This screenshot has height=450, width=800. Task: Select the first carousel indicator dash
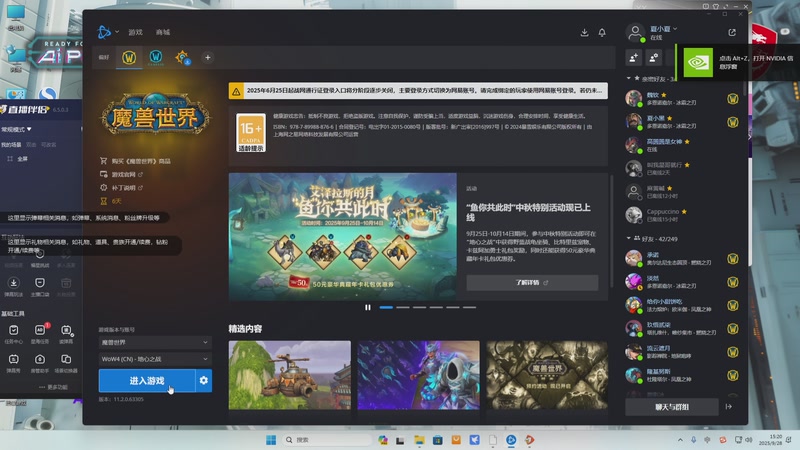[386, 307]
